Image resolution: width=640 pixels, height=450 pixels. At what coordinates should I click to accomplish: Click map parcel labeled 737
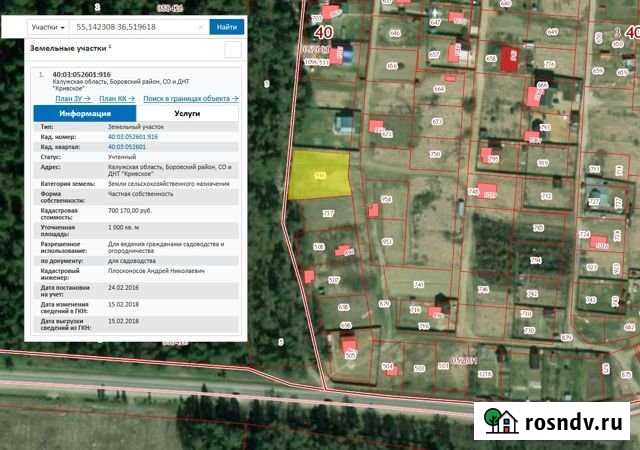pyautogui.click(x=328, y=213)
